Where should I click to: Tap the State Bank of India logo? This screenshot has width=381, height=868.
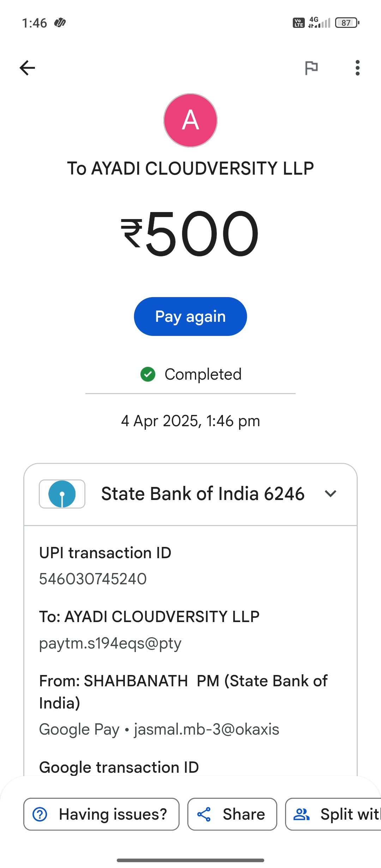tap(62, 494)
